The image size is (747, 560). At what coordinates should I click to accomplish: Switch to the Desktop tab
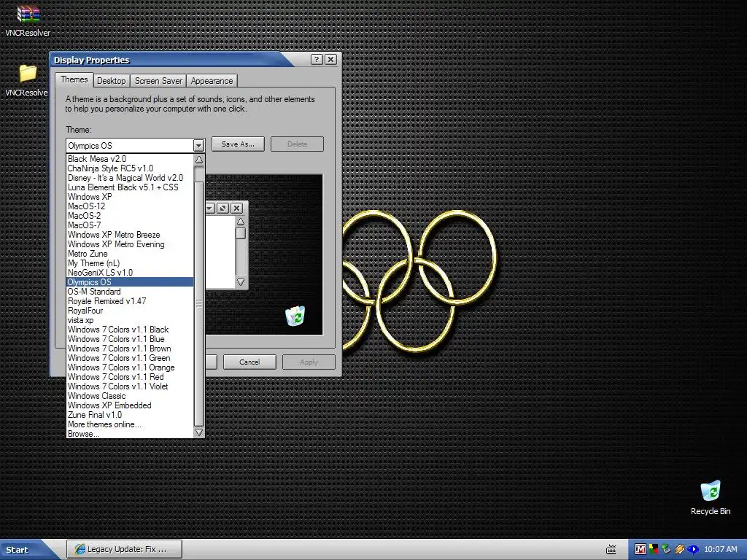tap(112, 81)
